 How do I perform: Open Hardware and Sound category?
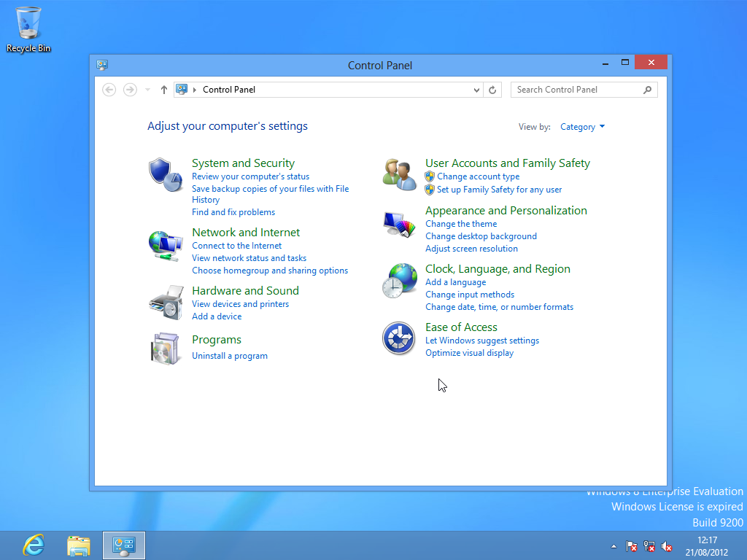[245, 290]
